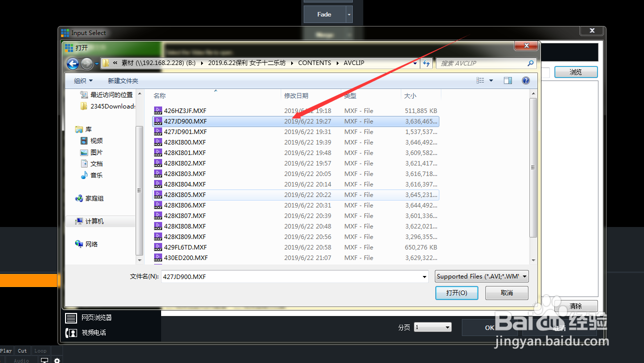The width and height of the screenshot is (644, 363).
Task: Select file 428KI803.MXF
Action: coord(295,173)
